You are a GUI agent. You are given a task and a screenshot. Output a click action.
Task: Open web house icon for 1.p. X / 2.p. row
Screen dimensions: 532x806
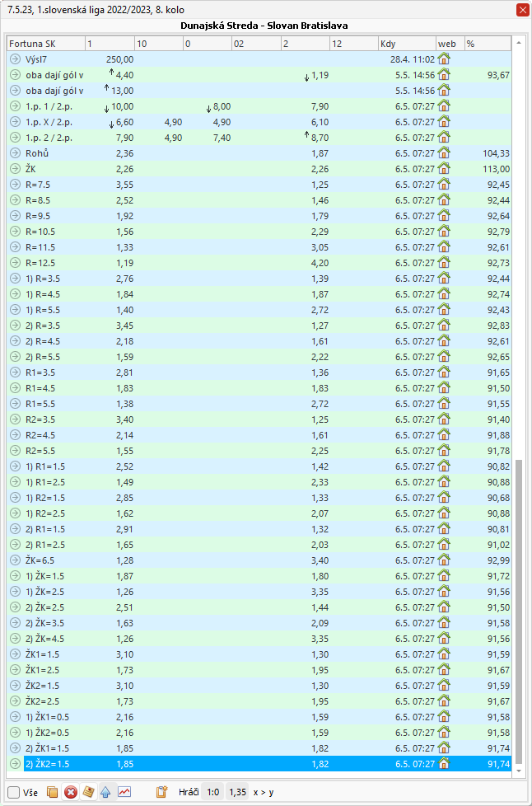tap(444, 122)
